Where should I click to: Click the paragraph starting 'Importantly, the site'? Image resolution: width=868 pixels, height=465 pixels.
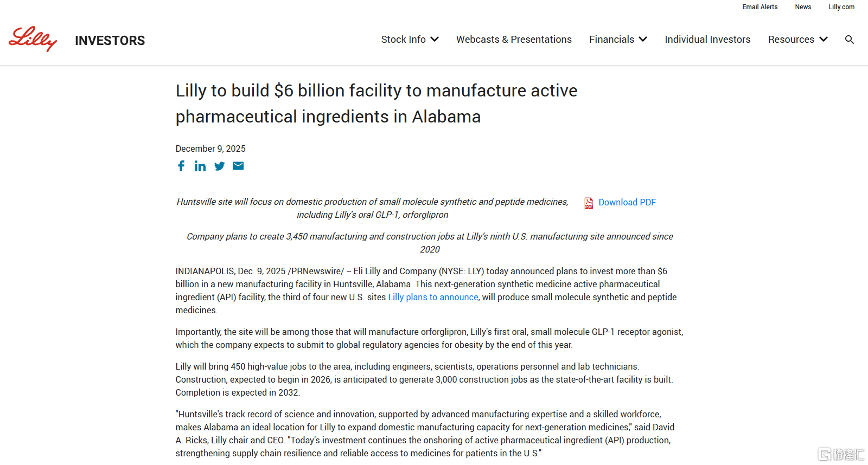(429, 338)
